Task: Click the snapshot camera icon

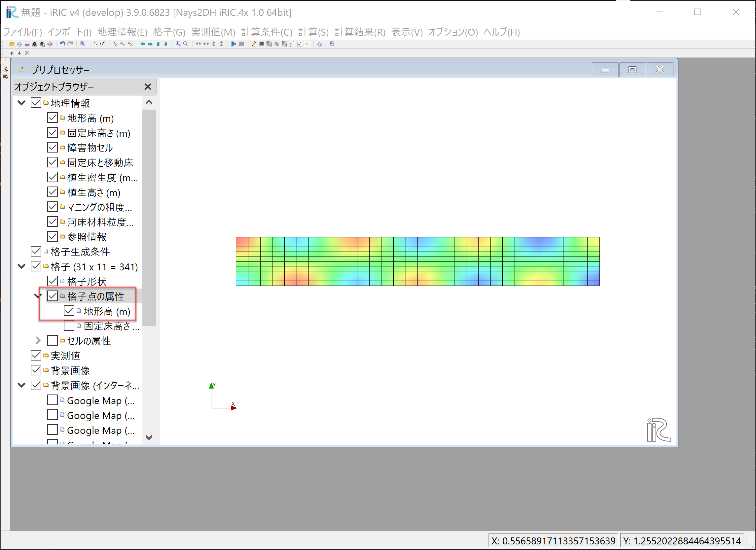Action: click(x=35, y=44)
